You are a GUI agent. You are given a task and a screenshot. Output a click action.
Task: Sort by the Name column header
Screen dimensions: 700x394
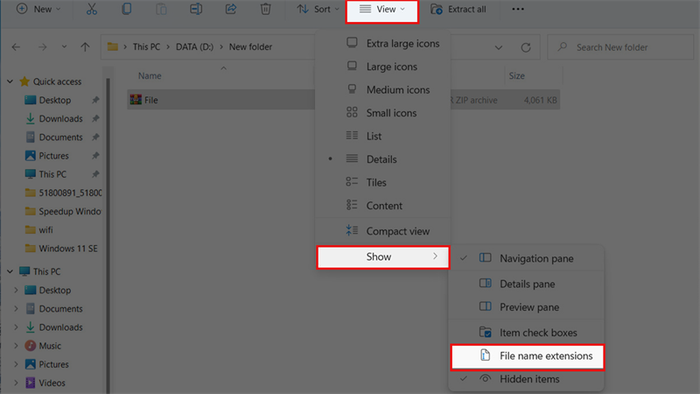tap(150, 76)
